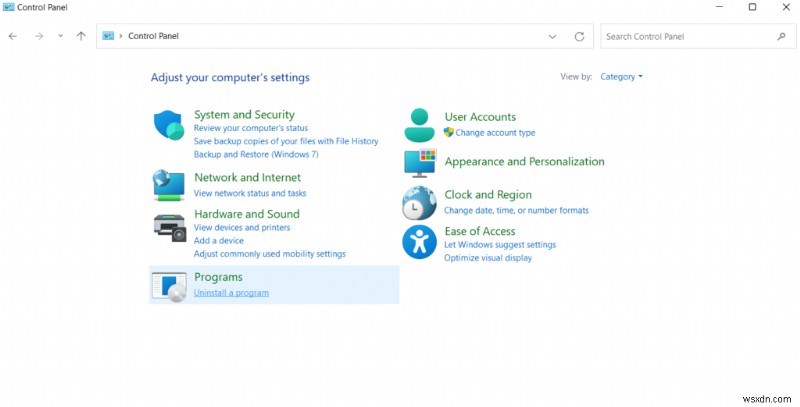Open Save backup copies with File History
Screen dimensions: 800x407
click(x=286, y=141)
